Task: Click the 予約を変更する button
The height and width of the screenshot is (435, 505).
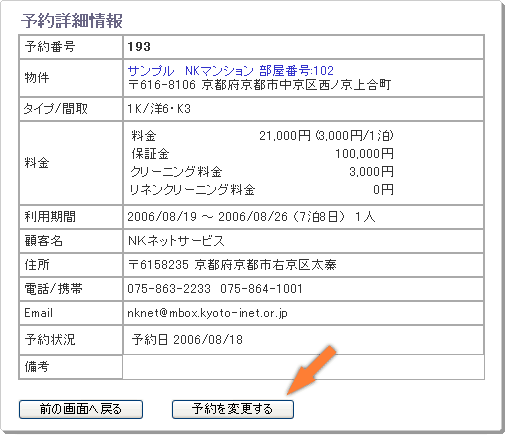Action: click(233, 409)
